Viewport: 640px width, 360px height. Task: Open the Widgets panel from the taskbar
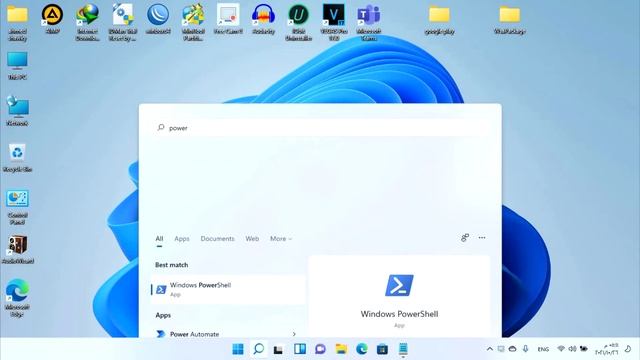(x=300, y=349)
